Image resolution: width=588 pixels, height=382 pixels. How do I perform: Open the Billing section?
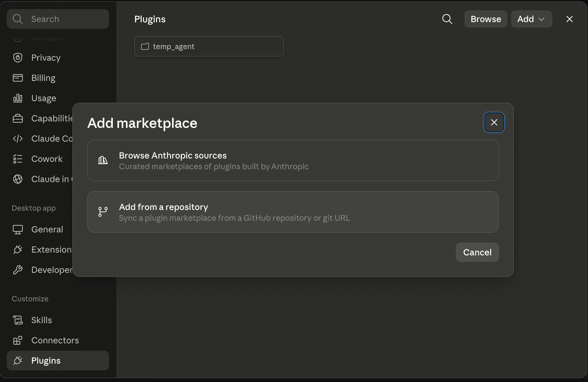point(58,78)
